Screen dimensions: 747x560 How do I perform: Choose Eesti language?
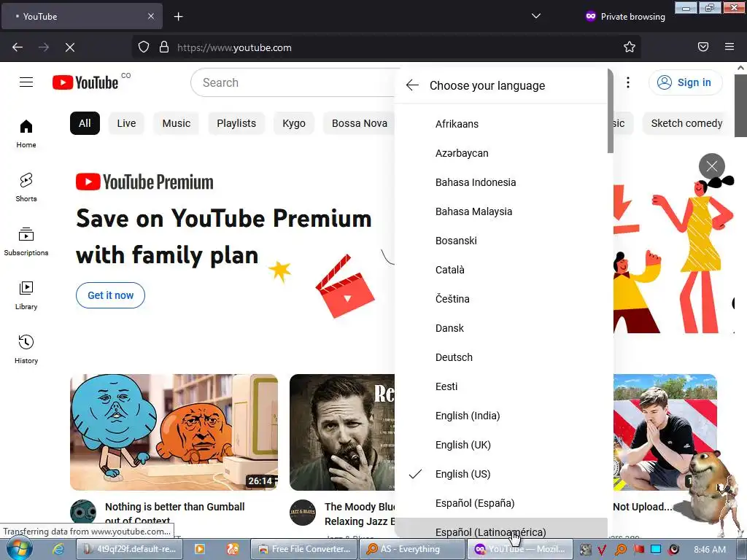[x=501, y=386]
